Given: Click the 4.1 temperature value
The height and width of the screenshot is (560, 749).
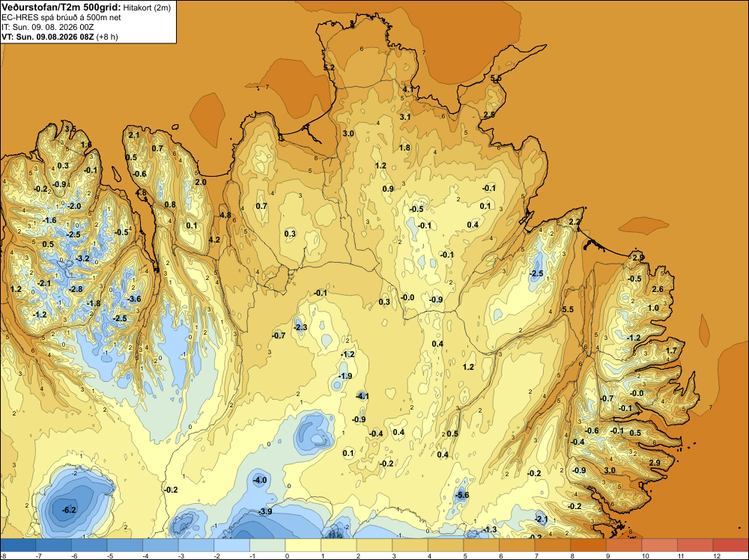Looking at the screenshot, I should (407, 89).
